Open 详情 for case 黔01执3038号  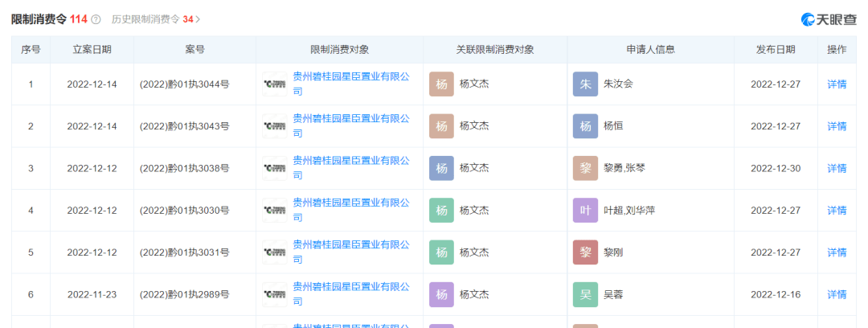pyautogui.click(x=837, y=169)
